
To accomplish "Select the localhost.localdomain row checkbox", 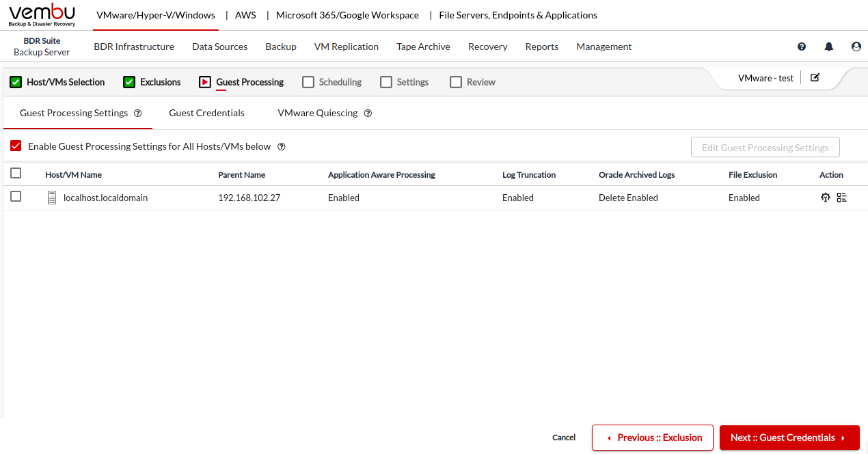I will [x=16, y=197].
